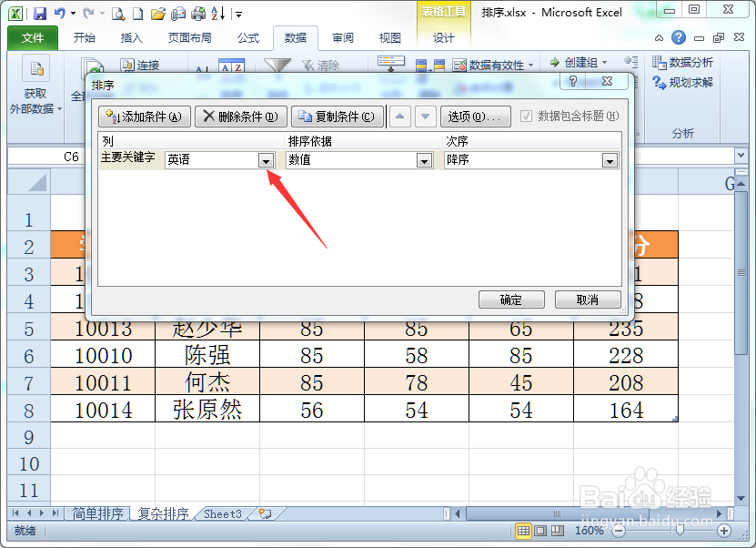Expand the primary key column dropdown
The width and height of the screenshot is (756, 548).
coord(267,160)
